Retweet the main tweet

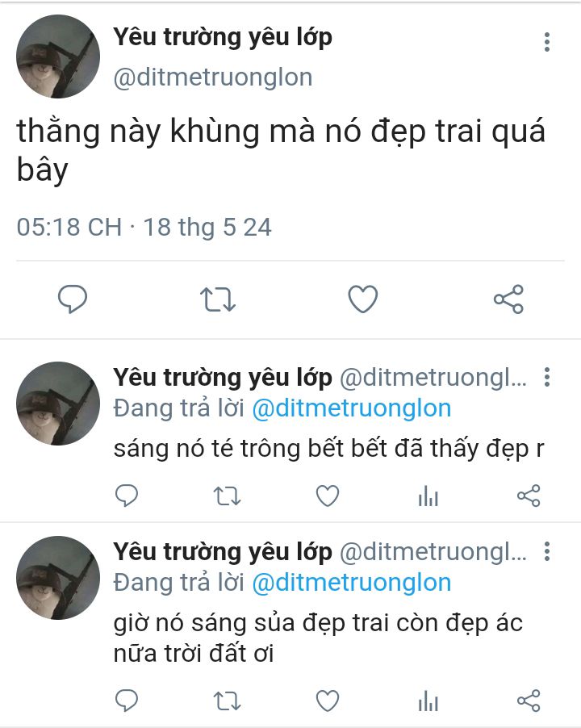point(218,299)
